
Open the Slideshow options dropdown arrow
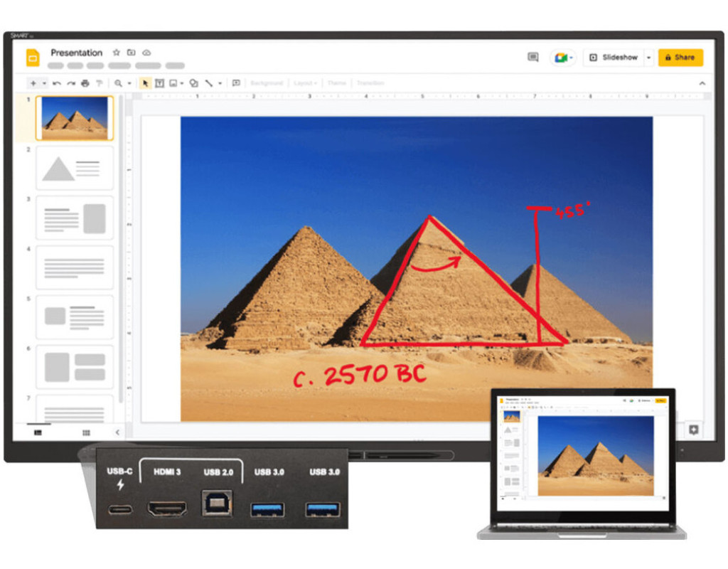pos(648,58)
